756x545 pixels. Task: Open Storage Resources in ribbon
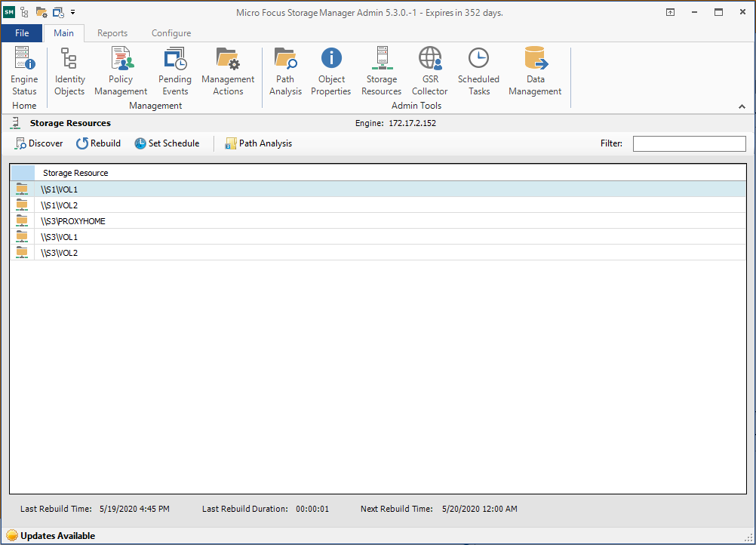[x=381, y=71]
